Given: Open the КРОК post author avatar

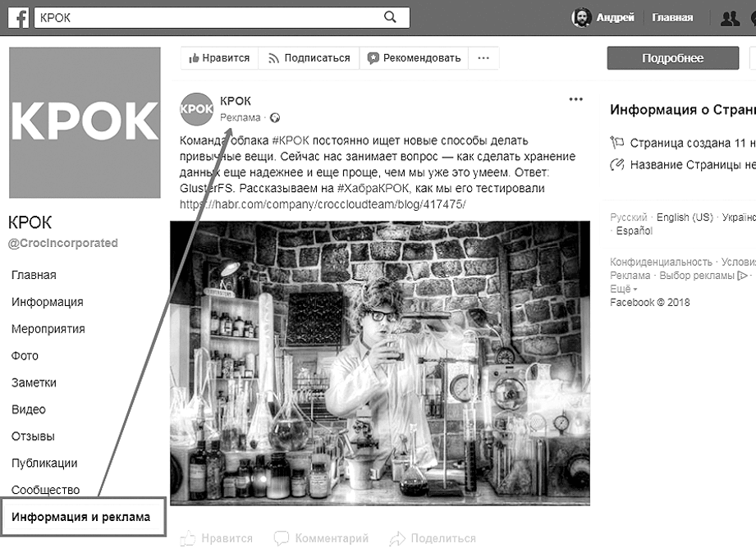Looking at the screenshot, I should click(x=196, y=109).
